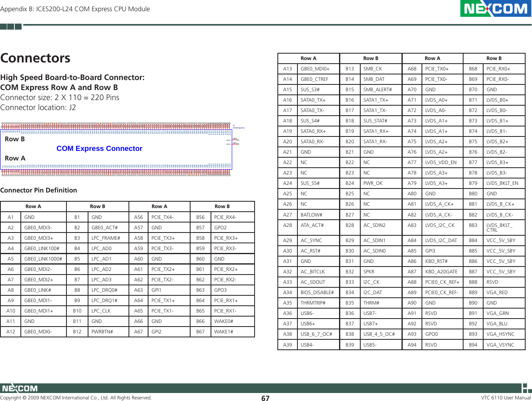The image size is (532, 401).
Task: Select 'Connector size: 2 X 110 = 220 Pins'
Action: click(60, 97)
